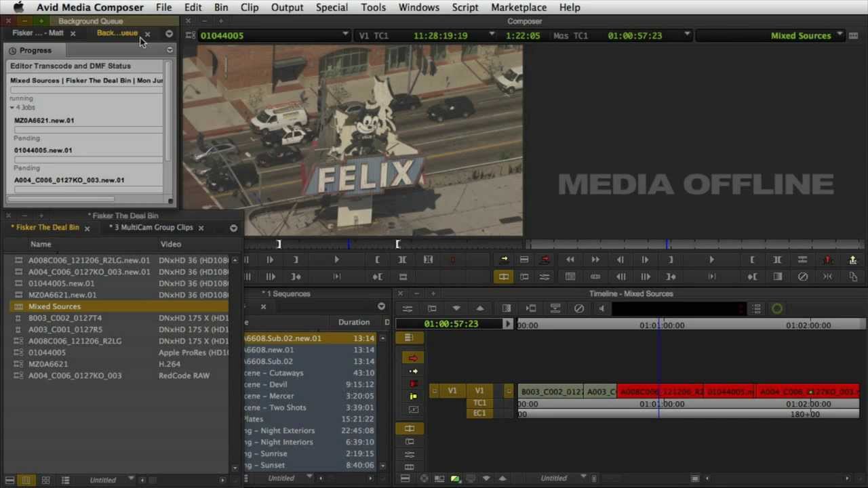Toggle Source/Record mode yellow button
This screenshot has width=868, height=488.
[x=504, y=277]
